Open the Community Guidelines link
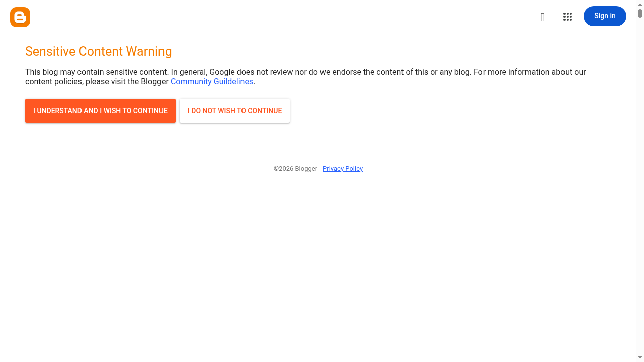Image resolution: width=644 pixels, height=362 pixels. click(x=211, y=82)
